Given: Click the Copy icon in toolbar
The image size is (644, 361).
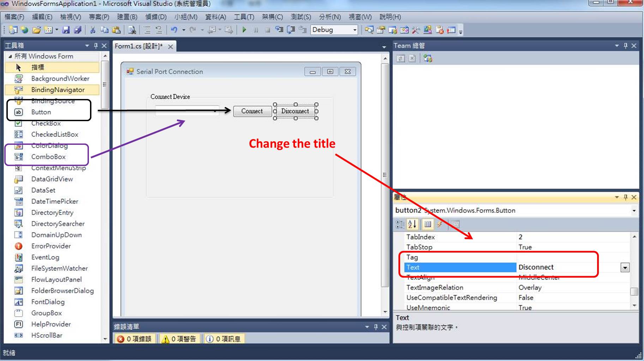Looking at the screenshot, I should pos(104,30).
